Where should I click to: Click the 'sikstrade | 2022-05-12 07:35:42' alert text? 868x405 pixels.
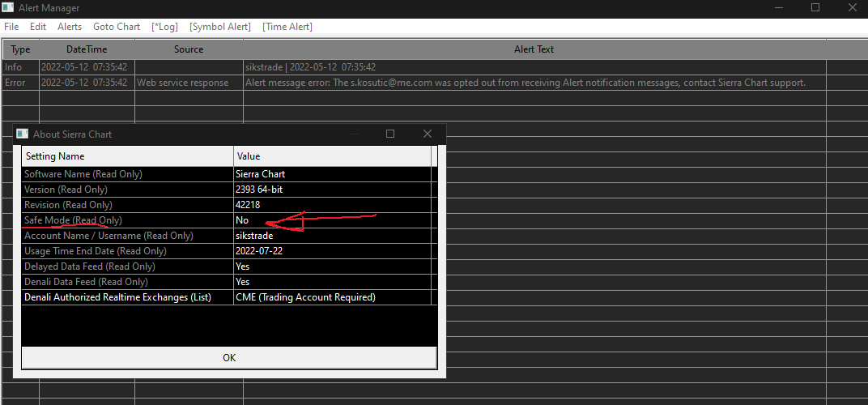point(311,67)
